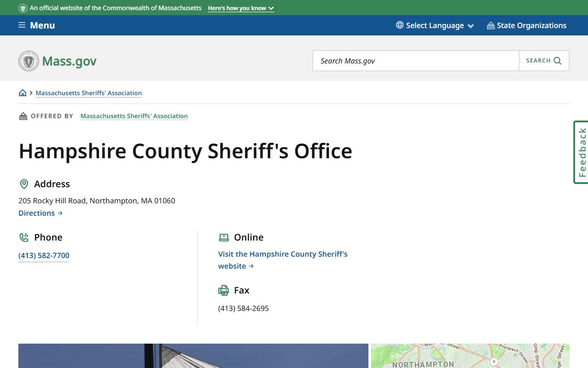Open the Feedback side tab

pos(581,152)
